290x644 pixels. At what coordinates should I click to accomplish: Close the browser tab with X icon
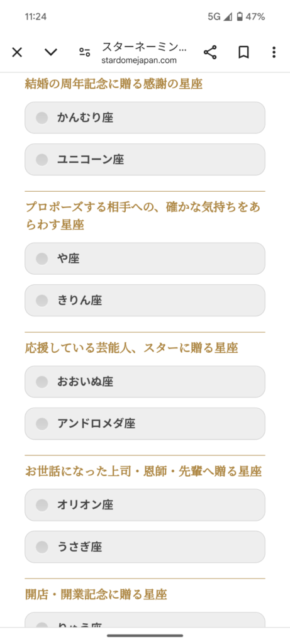17,52
